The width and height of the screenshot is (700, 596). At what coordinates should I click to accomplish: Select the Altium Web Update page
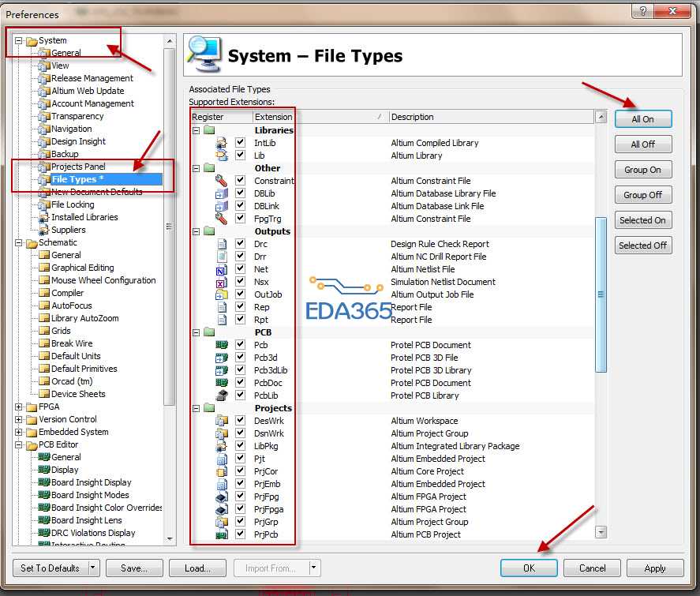click(x=88, y=91)
